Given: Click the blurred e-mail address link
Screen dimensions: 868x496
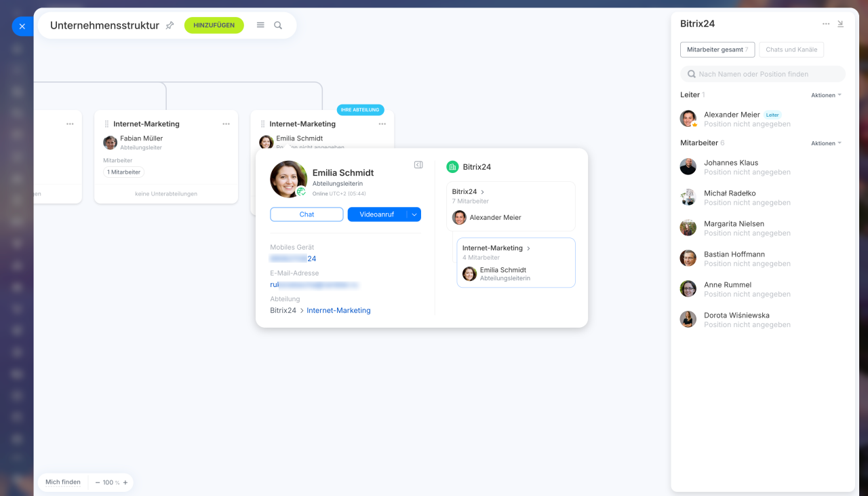Looking at the screenshot, I should [x=314, y=285].
